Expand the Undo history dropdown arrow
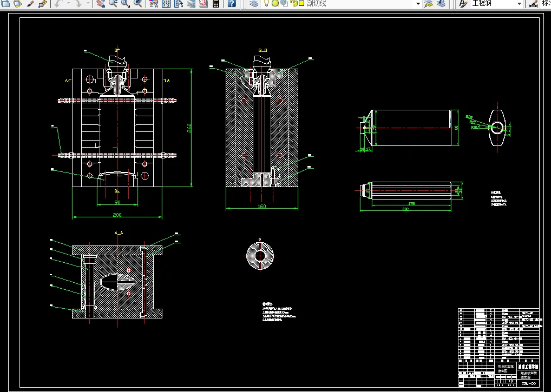 [x=69, y=3]
